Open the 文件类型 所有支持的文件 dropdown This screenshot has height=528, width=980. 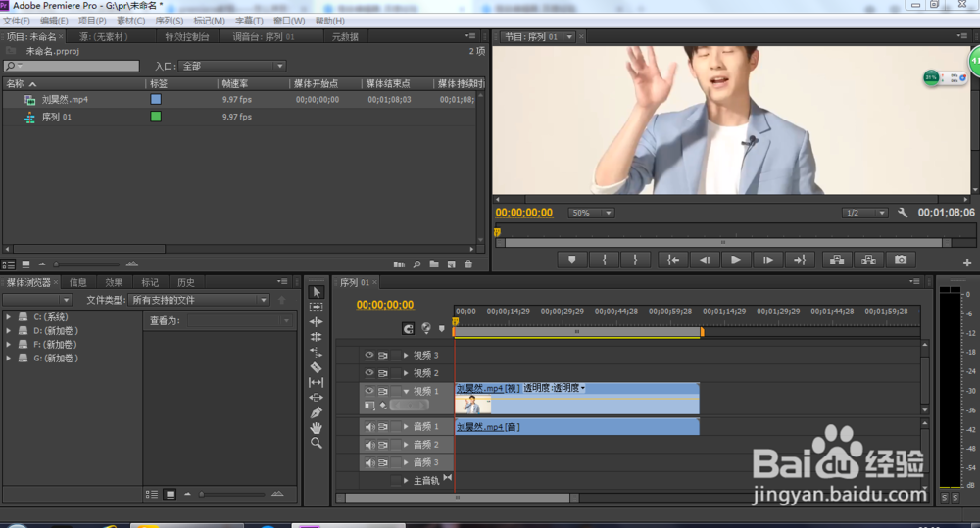pyautogui.click(x=199, y=300)
